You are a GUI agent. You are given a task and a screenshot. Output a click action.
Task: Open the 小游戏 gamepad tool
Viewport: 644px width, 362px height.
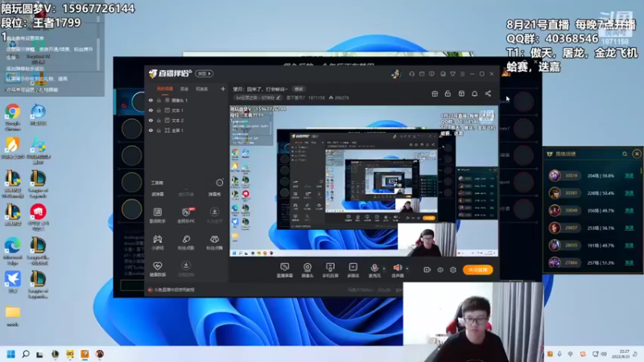pyautogui.click(x=157, y=242)
